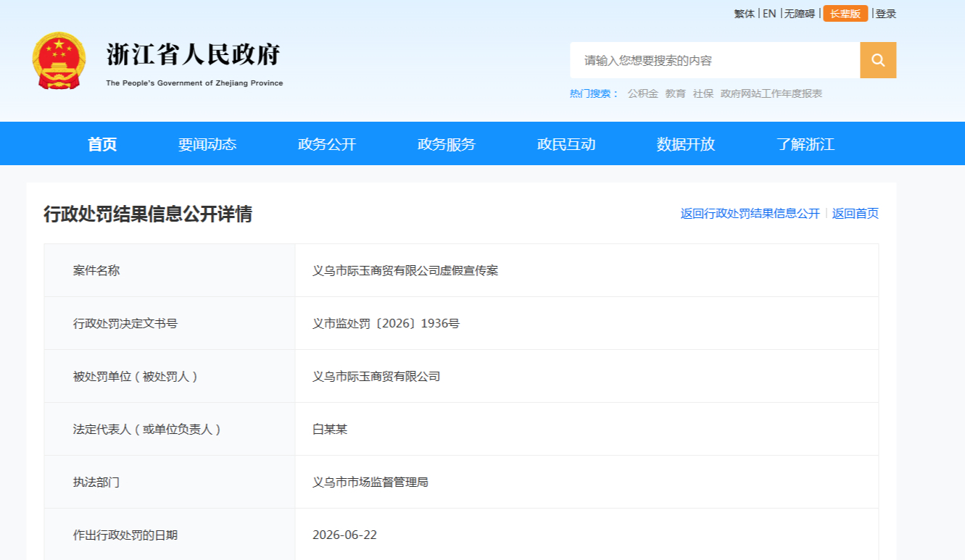This screenshot has width=965, height=560.
Task: Select enforcement department 义乌市市场监督管理局
Action: tap(370, 482)
